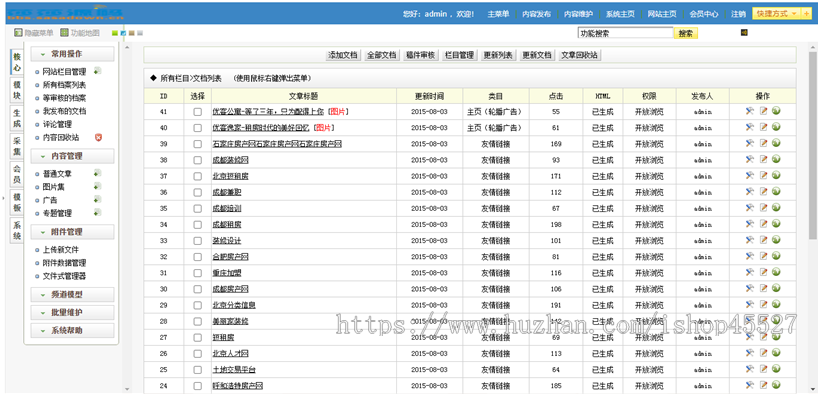Click the add icon next to 普通文章

pos(98,173)
